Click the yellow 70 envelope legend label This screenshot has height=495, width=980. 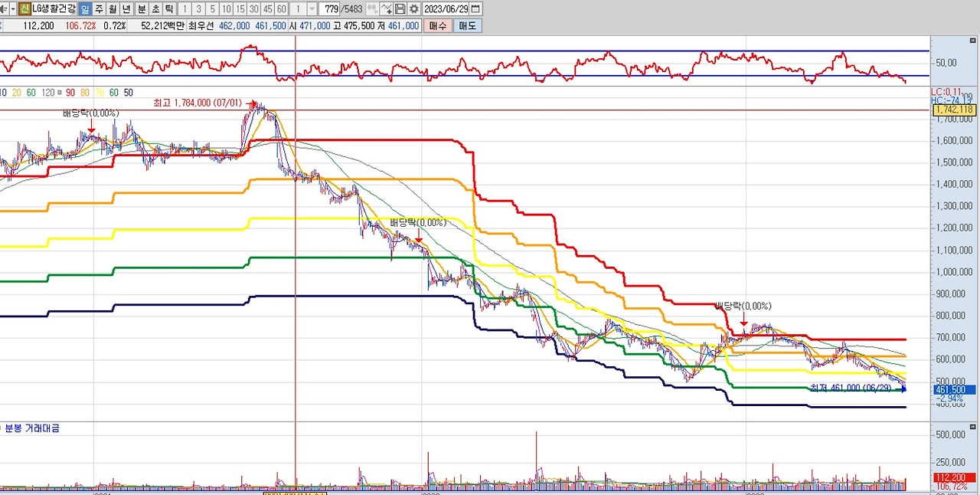(99, 93)
